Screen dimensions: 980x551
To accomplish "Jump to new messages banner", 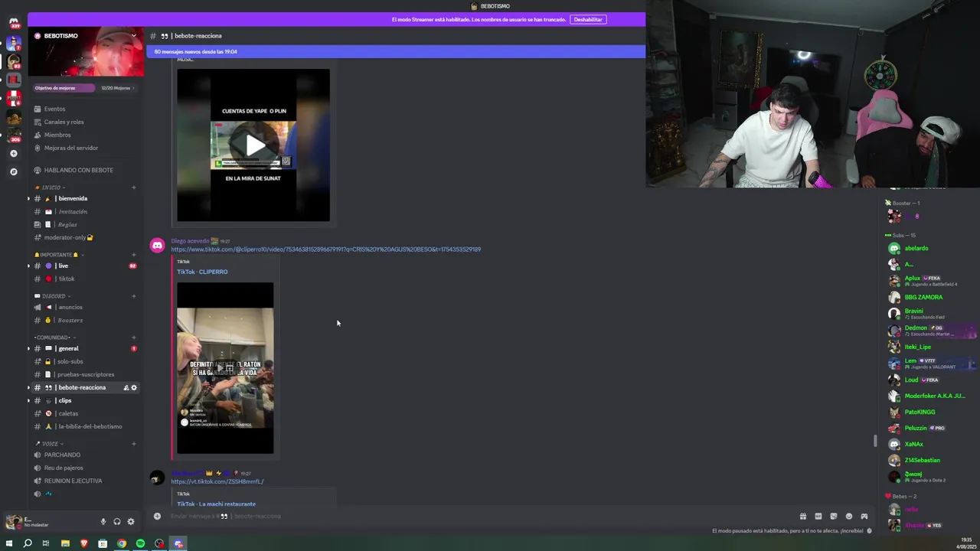I will click(396, 51).
